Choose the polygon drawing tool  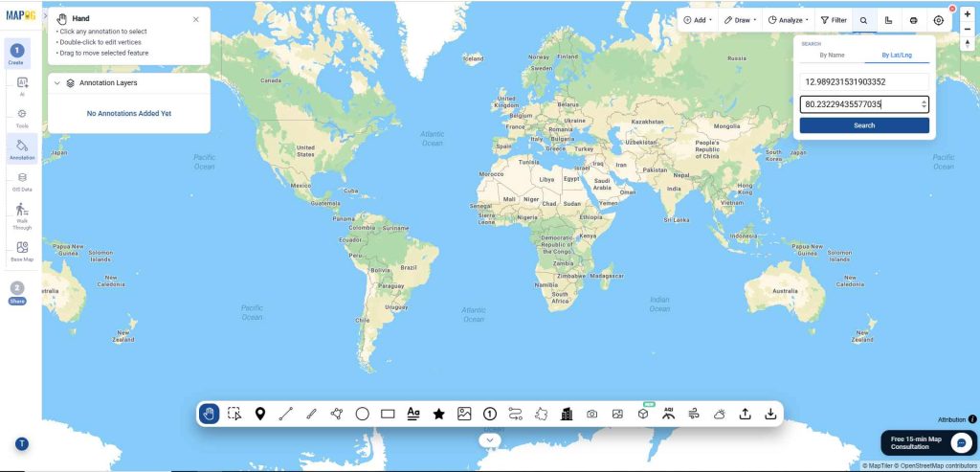tap(337, 414)
